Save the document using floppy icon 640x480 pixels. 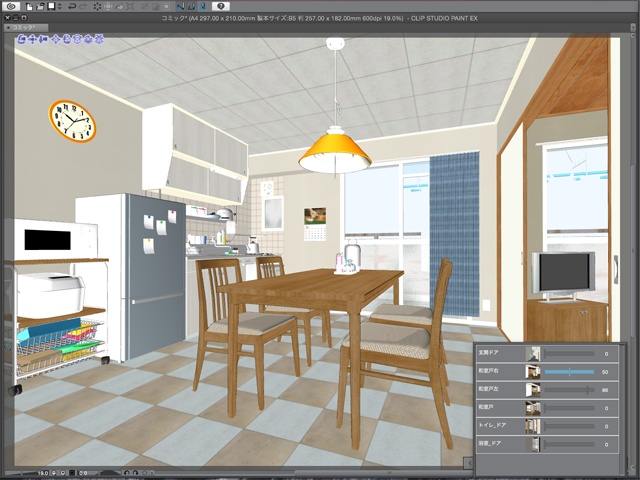point(51,6)
